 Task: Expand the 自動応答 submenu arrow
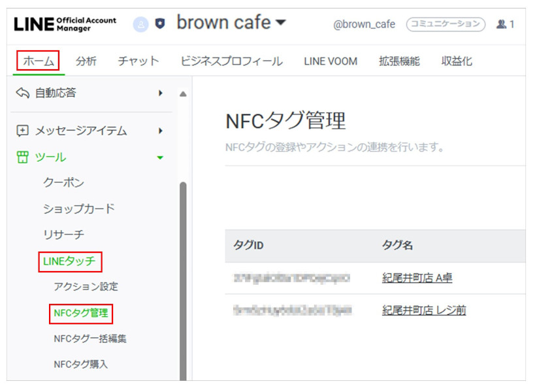click(160, 93)
